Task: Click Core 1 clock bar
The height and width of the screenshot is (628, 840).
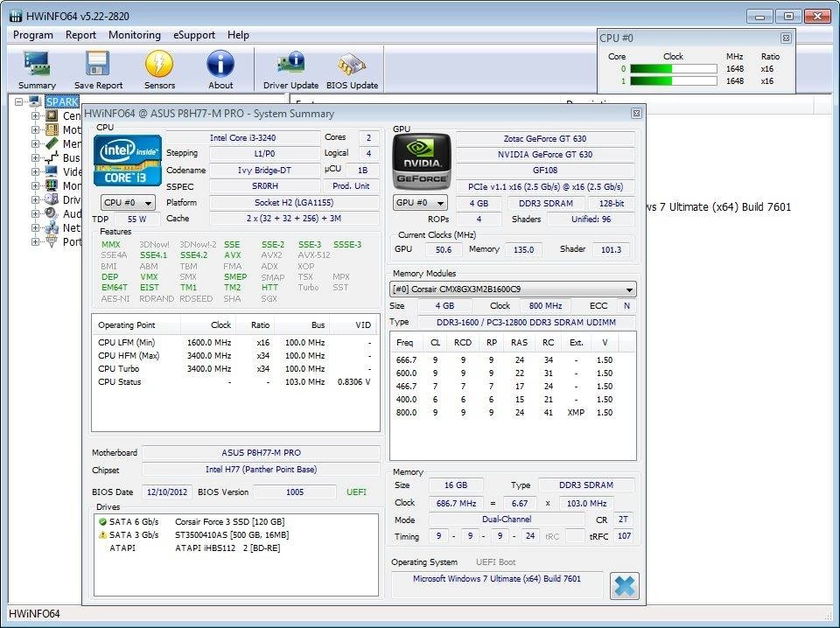Action: [674, 81]
